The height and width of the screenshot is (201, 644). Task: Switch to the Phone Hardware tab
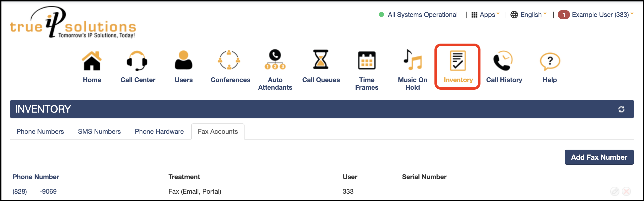tap(159, 131)
